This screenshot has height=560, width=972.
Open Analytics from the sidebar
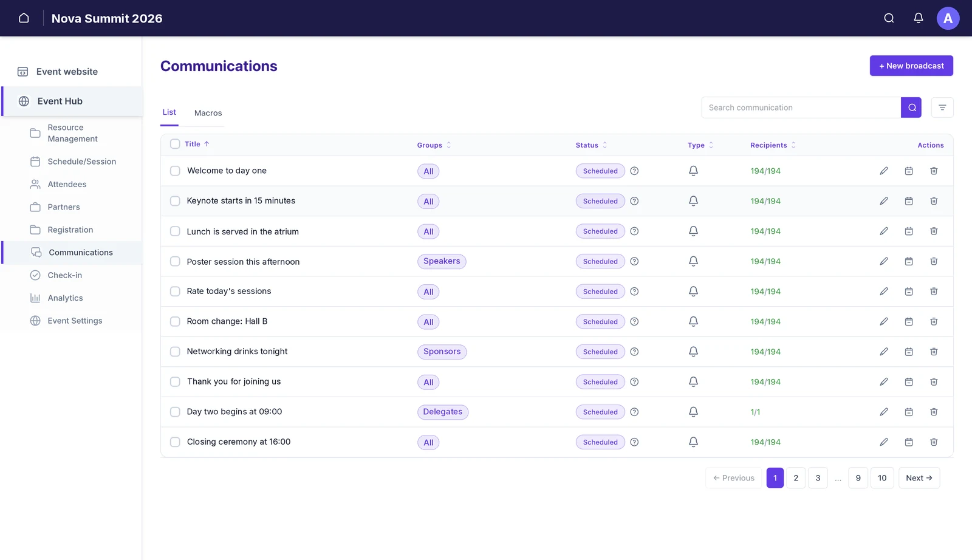[65, 298]
